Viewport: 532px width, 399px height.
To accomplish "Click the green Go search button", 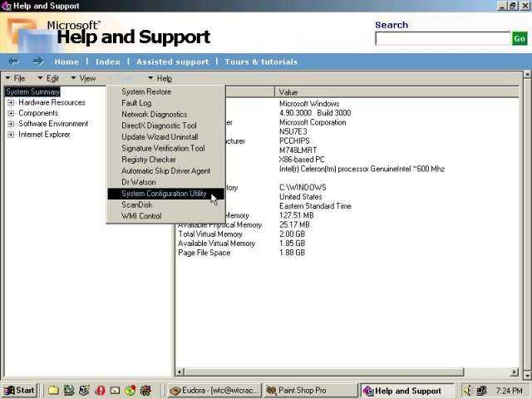I will 520,38.
